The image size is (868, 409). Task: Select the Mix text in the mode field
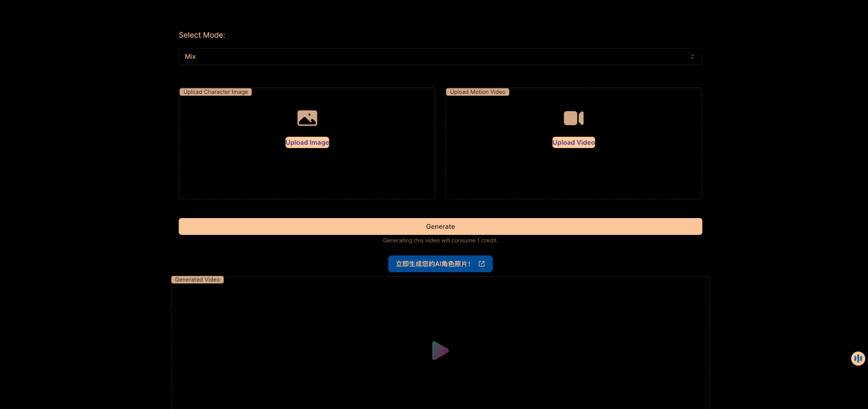(190, 57)
